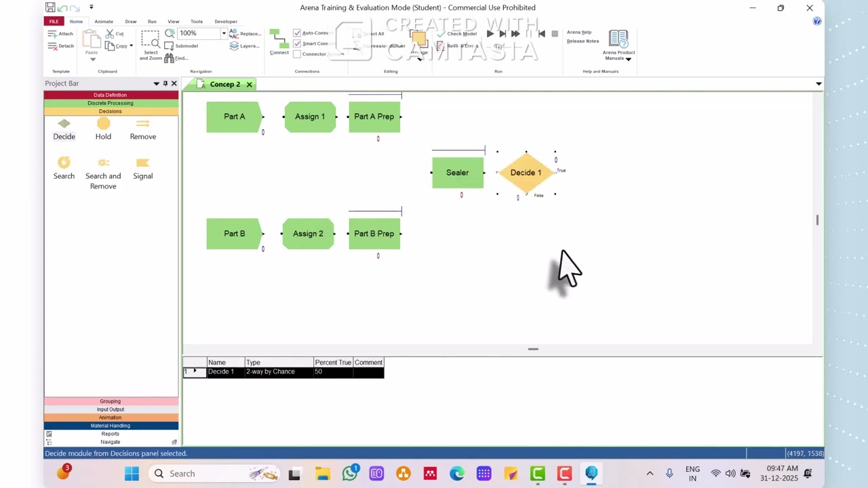The image size is (868, 488).
Task: Click the Percent True cell value 50
Action: [x=333, y=372]
